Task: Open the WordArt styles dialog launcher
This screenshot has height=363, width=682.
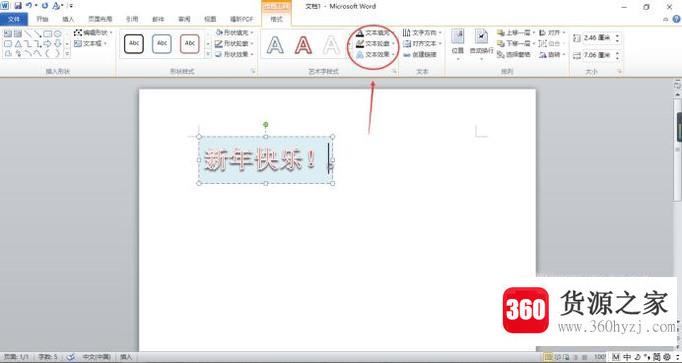Action: pos(394,71)
